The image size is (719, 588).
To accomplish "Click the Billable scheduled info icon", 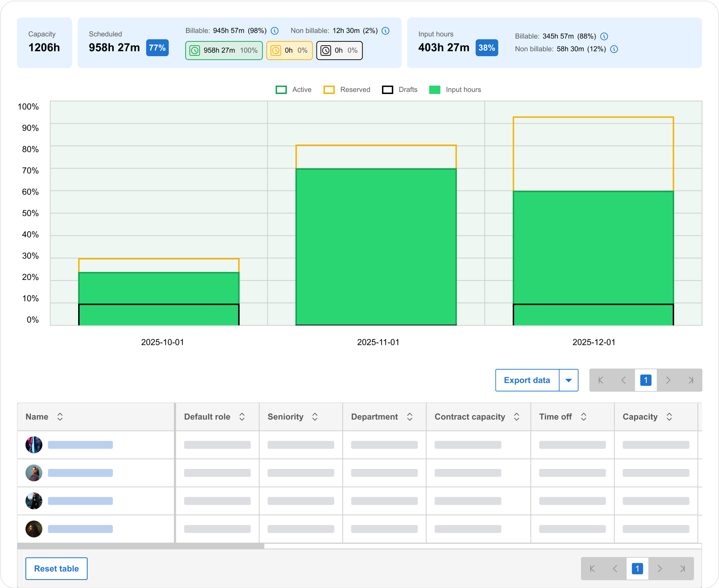I will (x=274, y=31).
